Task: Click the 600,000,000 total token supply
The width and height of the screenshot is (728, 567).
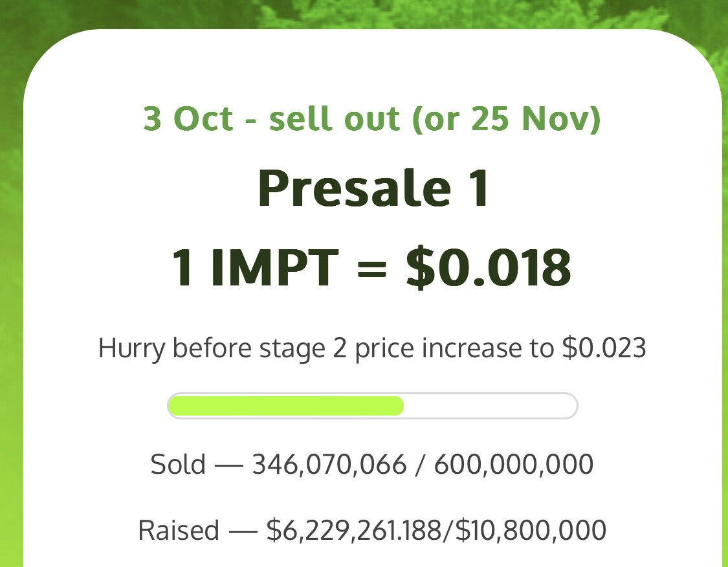Action: (514, 464)
